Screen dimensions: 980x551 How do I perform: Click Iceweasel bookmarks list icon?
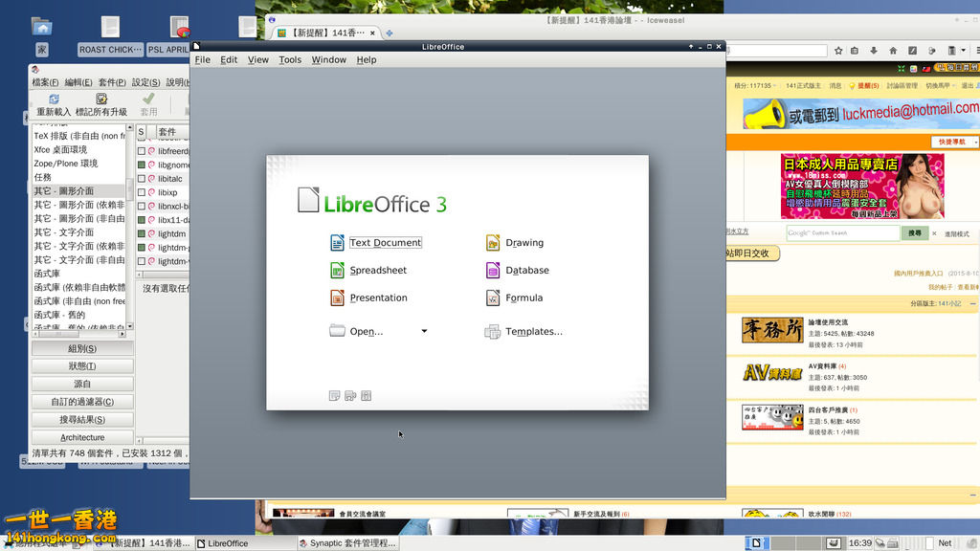pyautogui.click(x=855, y=51)
